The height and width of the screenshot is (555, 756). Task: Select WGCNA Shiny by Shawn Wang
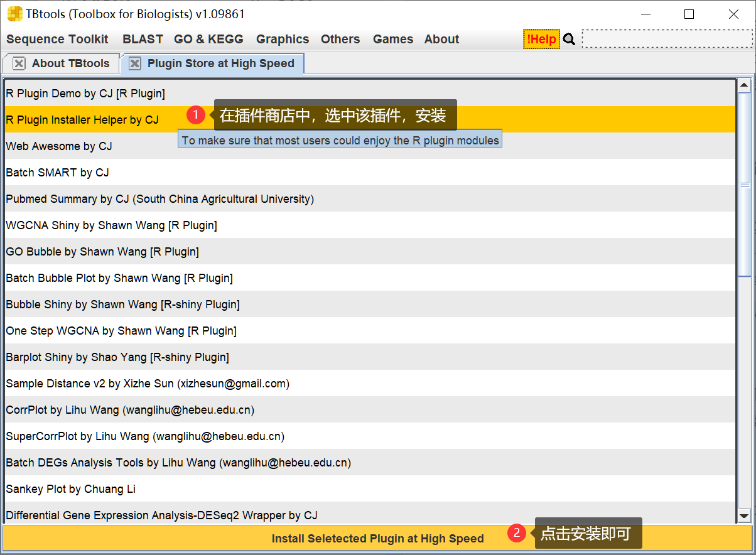click(x=370, y=225)
